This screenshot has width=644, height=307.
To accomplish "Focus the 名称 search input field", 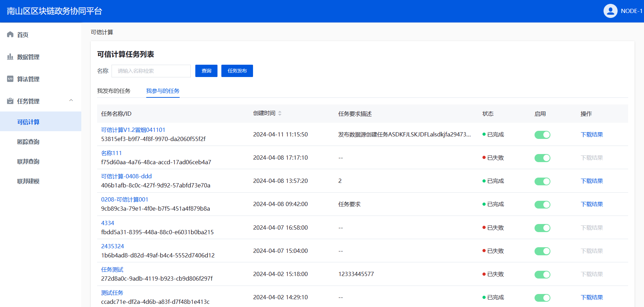I will pyautogui.click(x=151, y=71).
